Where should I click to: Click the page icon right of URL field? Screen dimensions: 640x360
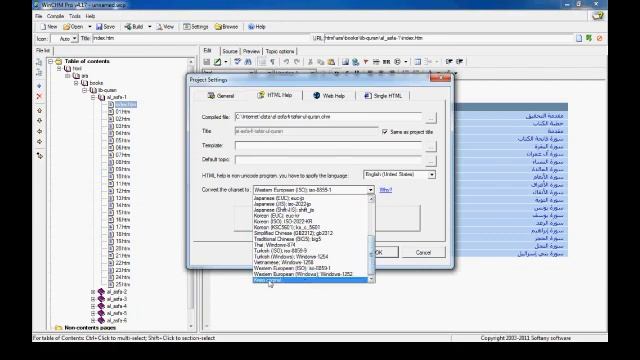click(579, 38)
